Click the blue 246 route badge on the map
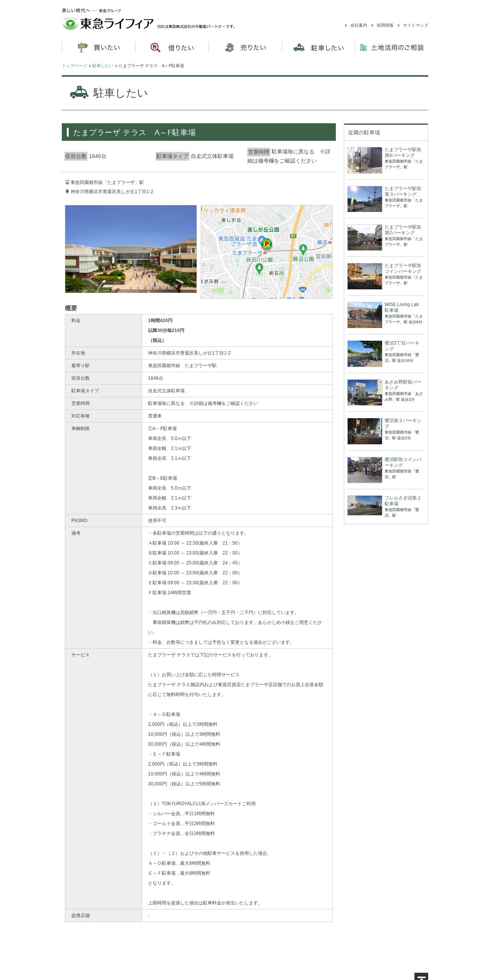This screenshot has height=980, width=490. tap(302, 290)
